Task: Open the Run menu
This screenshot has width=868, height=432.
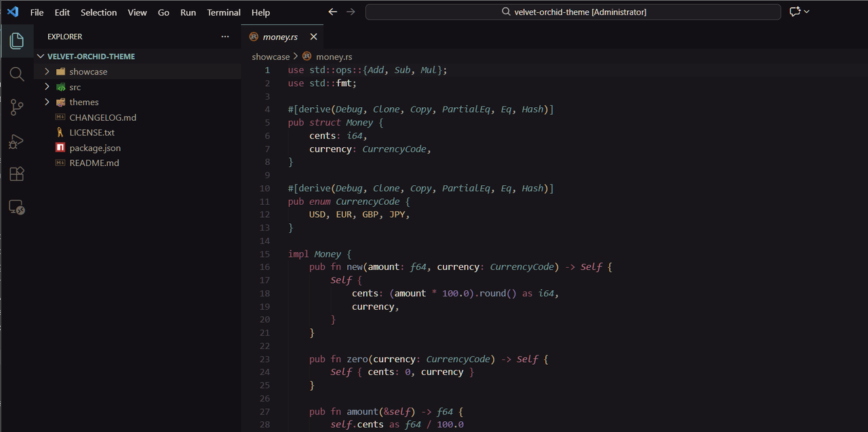Action: coord(188,12)
